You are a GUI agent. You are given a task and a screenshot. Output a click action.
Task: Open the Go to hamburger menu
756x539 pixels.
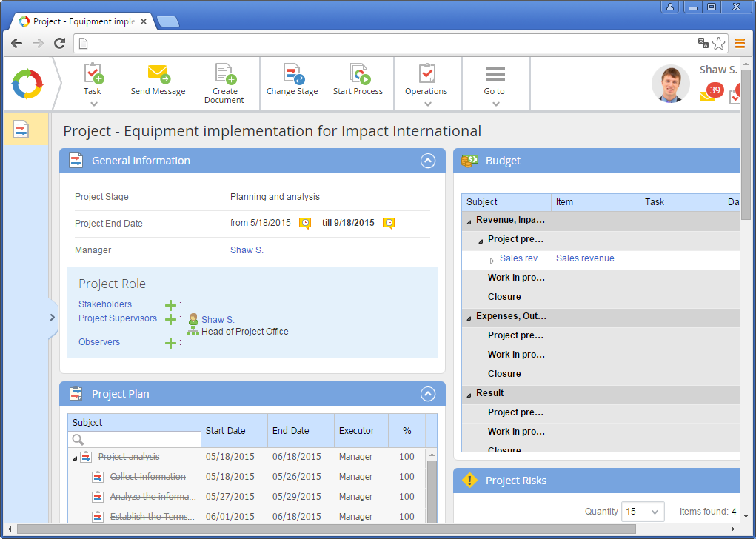[495, 74]
